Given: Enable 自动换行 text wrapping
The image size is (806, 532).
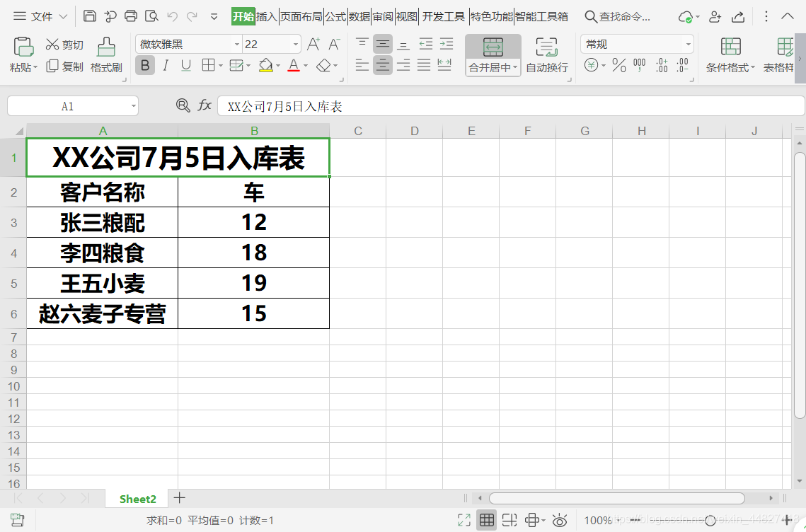Looking at the screenshot, I should click(x=546, y=55).
